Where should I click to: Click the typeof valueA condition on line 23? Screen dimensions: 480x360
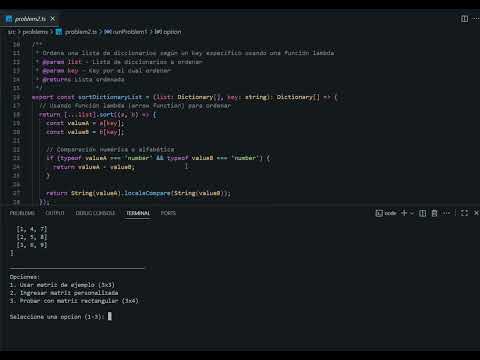(x=105, y=158)
